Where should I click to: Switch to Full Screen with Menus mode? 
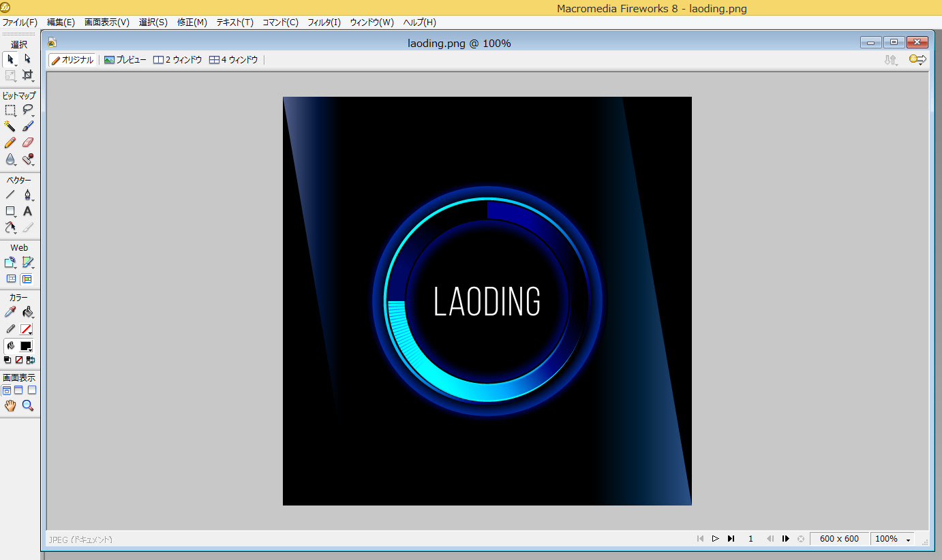point(18,390)
